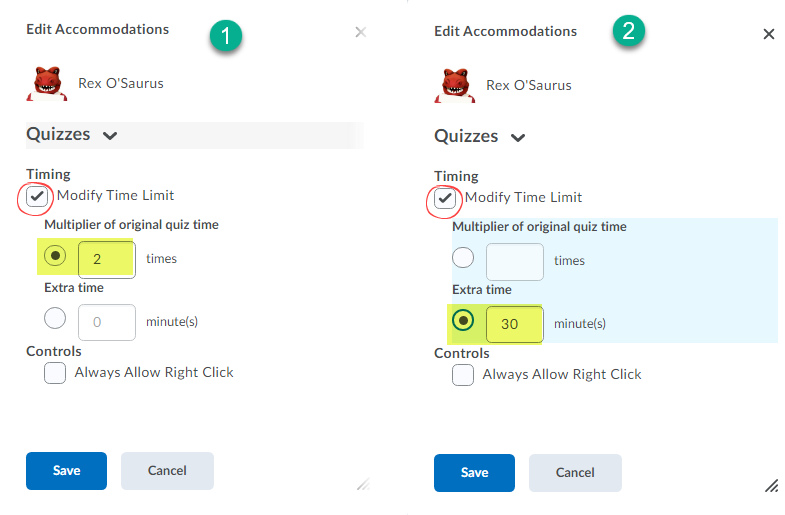Close the left Edit Accommodations dialog
This screenshot has width=785, height=515.
pos(360,33)
